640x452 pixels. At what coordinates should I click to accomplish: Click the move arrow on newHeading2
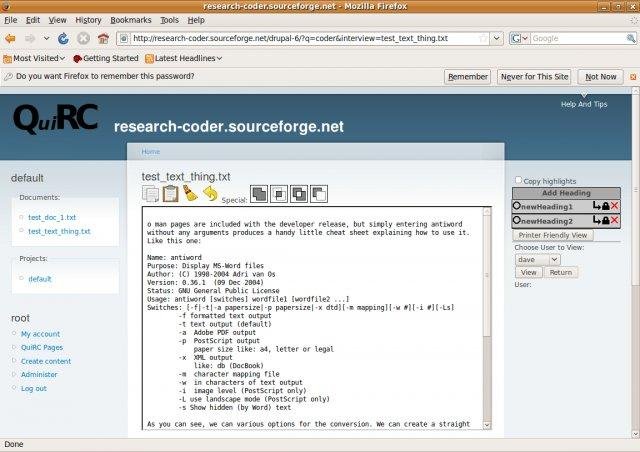point(597,221)
